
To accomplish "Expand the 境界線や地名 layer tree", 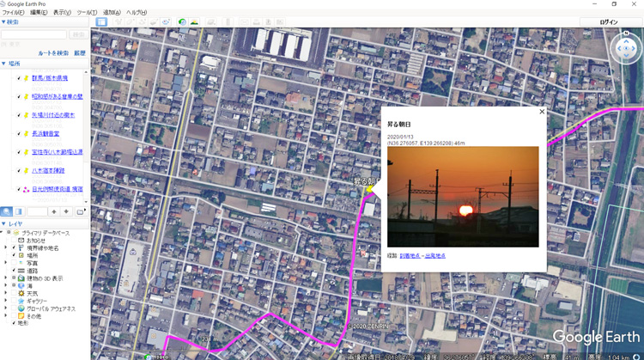I will (x=6, y=247).
